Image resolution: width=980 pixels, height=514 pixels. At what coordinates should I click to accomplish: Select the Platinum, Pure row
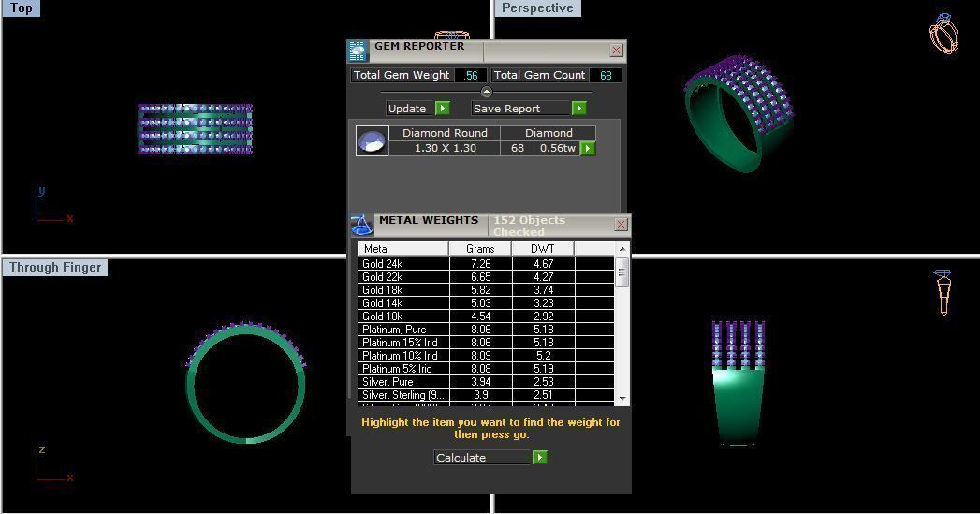pyautogui.click(x=486, y=330)
